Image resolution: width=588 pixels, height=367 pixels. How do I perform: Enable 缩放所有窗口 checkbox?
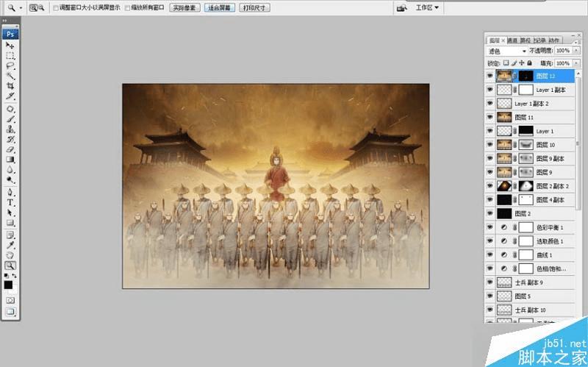[127, 8]
